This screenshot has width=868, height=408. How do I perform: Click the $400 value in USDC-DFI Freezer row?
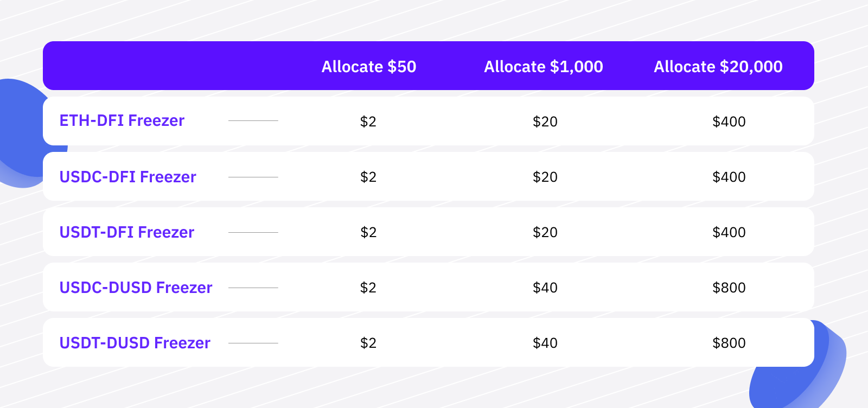tap(729, 177)
